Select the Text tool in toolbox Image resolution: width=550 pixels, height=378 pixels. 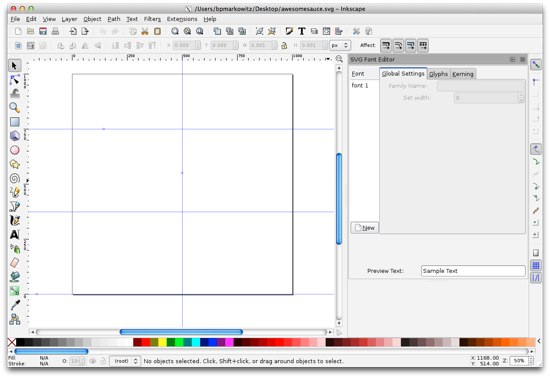coord(14,234)
